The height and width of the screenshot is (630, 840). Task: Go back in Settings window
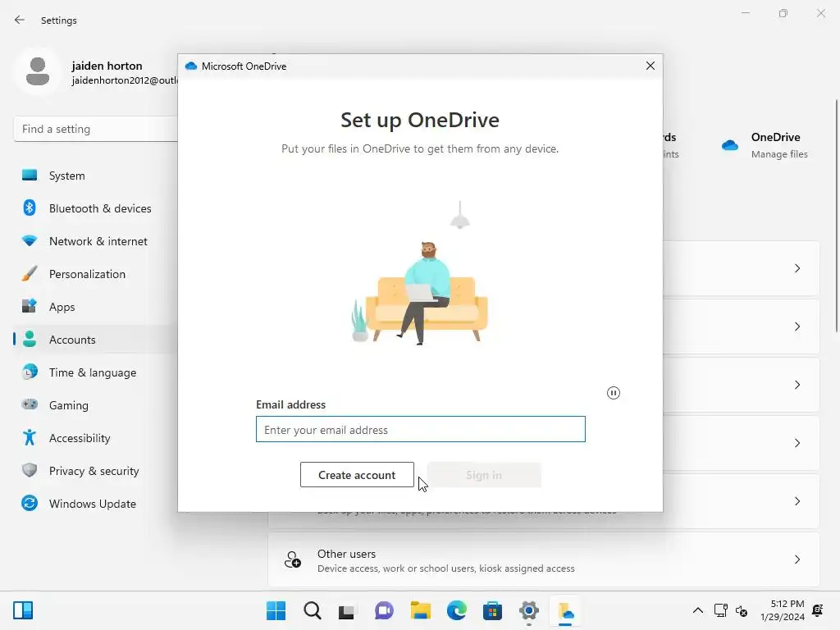[20, 20]
